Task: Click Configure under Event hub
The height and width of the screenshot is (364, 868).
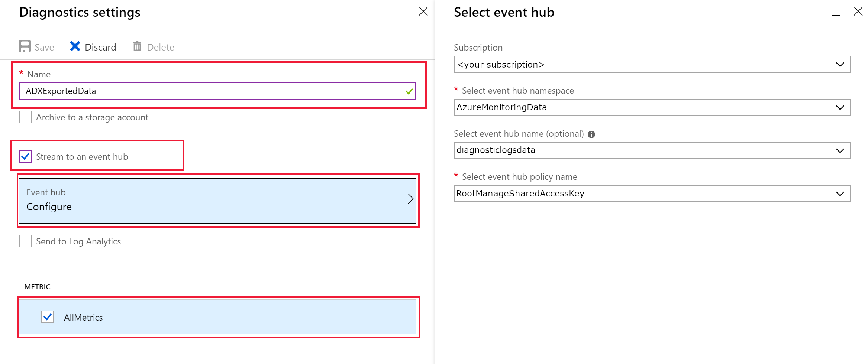Action: coord(49,207)
